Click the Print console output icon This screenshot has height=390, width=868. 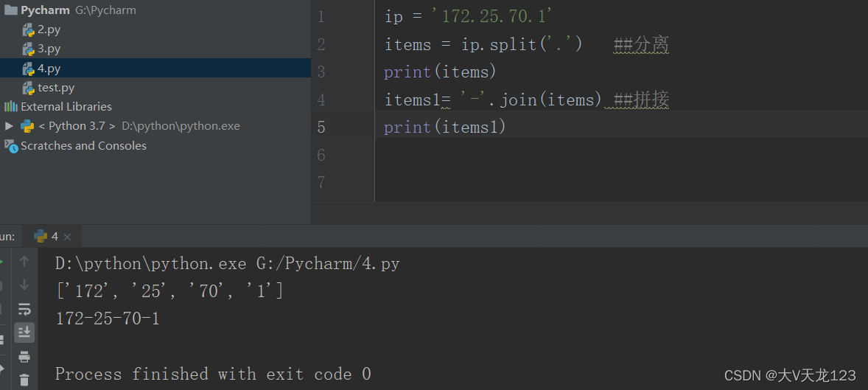pos(24,357)
